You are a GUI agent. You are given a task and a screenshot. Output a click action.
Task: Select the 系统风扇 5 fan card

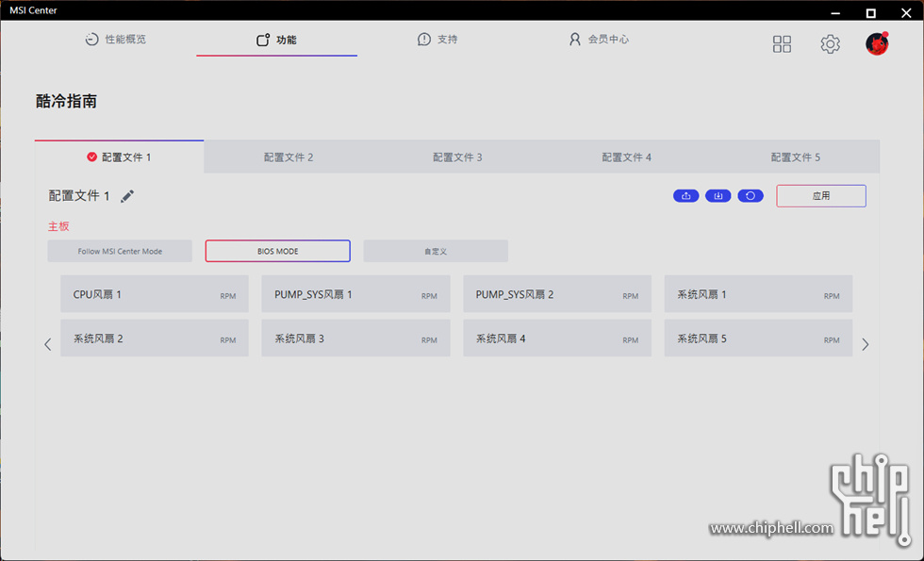tap(758, 338)
